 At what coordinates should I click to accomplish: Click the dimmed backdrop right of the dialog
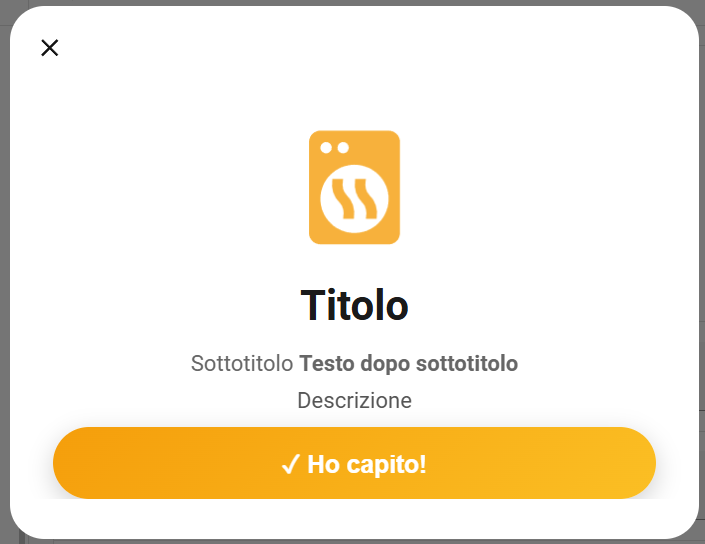click(x=702, y=270)
